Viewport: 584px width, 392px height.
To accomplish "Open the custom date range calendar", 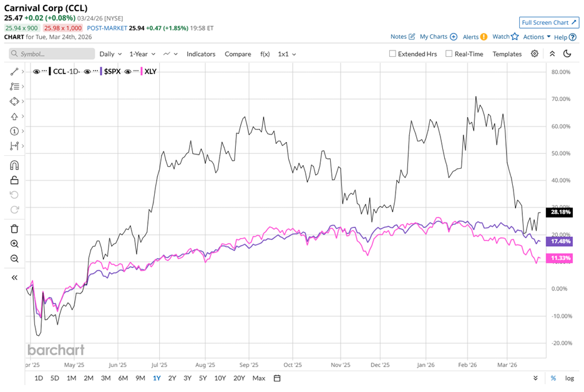I will click(277, 378).
